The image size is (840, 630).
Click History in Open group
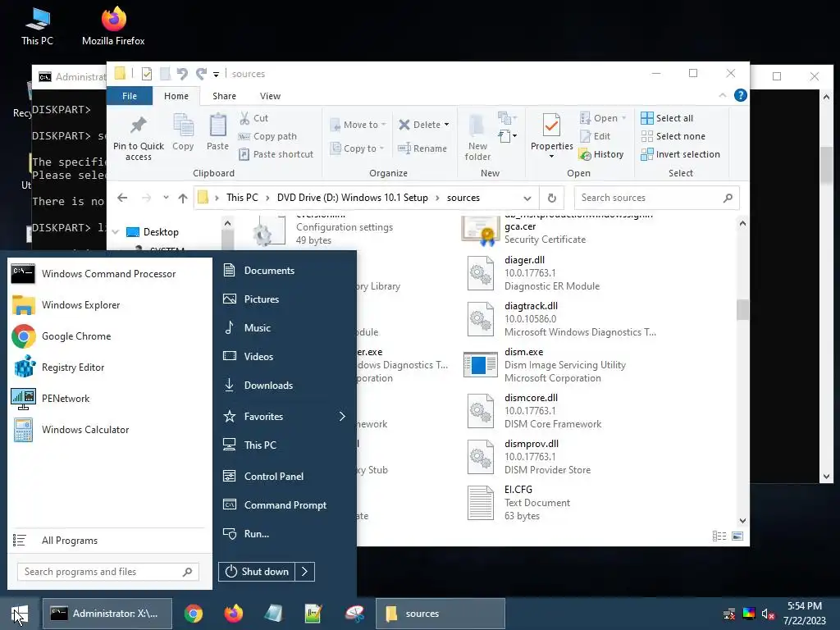coord(601,154)
